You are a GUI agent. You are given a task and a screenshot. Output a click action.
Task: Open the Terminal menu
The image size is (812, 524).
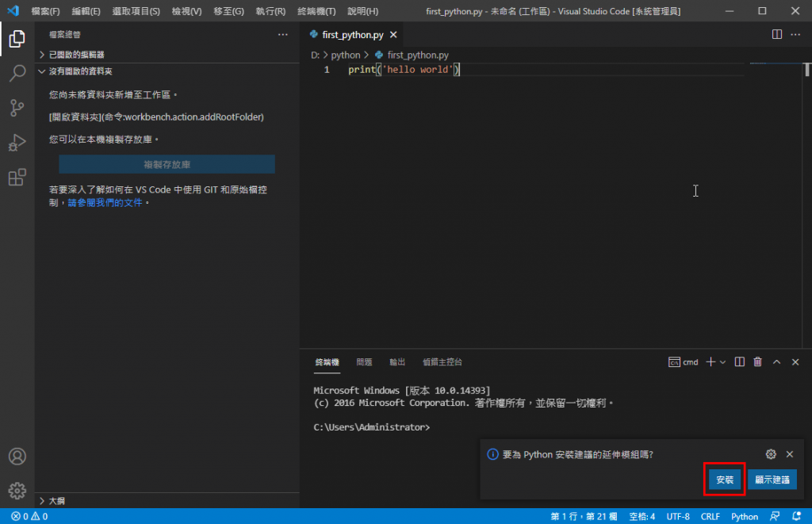tap(316, 11)
